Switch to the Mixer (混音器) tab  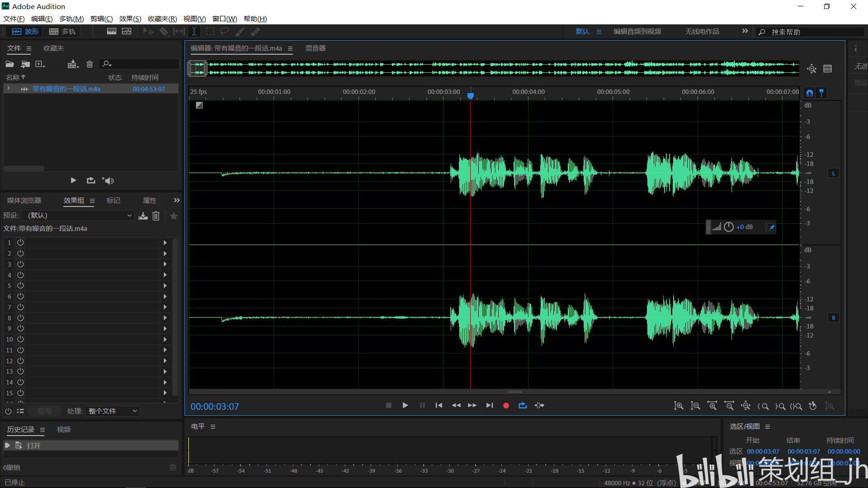click(x=316, y=48)
